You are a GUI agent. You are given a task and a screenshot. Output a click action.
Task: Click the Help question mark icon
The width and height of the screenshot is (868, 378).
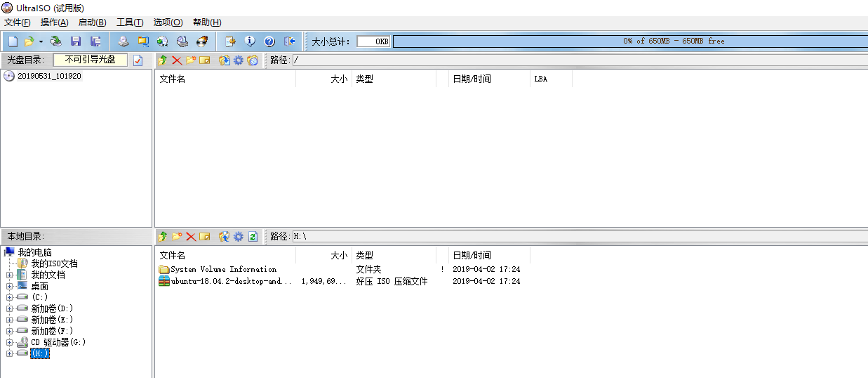pyautogui.click(x=269, y=41)
